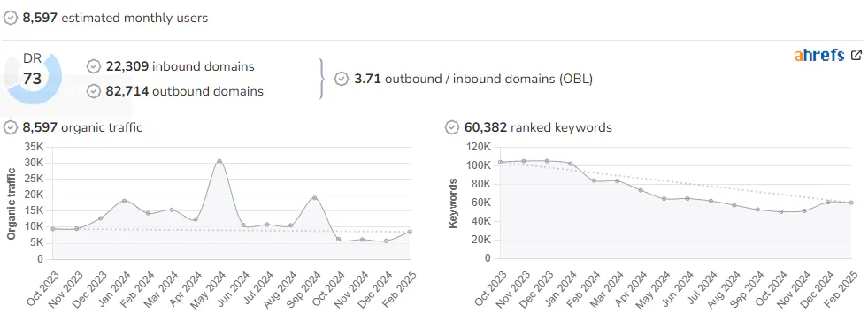The width and height of the screenshot is (868, 321).
Task: Click Apr 2024 data point on keywords chart
Action: coord(641,190)
